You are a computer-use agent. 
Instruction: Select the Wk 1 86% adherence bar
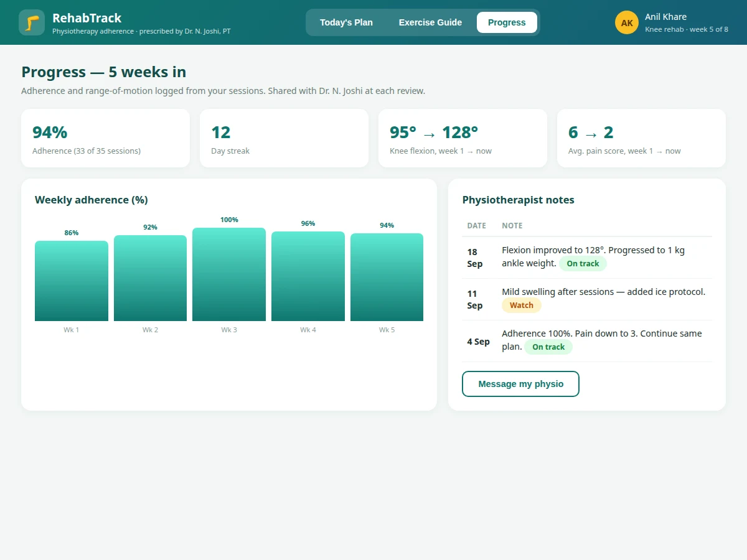point(72,281)
